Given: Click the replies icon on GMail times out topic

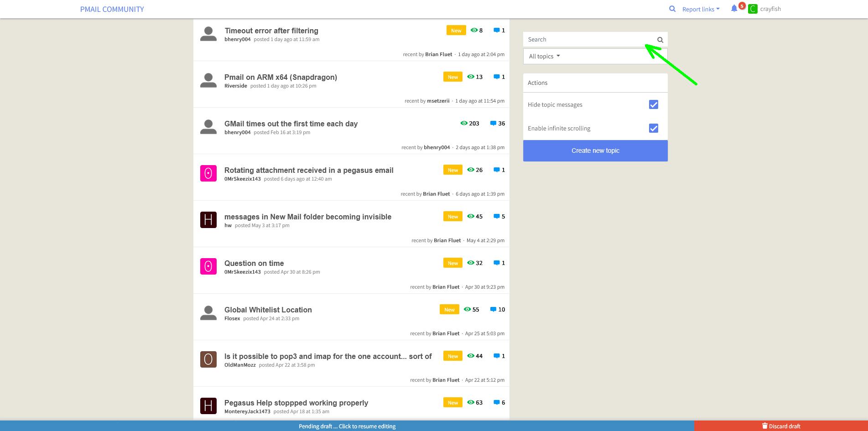Looking at the screenshot, I should [493, 124].
